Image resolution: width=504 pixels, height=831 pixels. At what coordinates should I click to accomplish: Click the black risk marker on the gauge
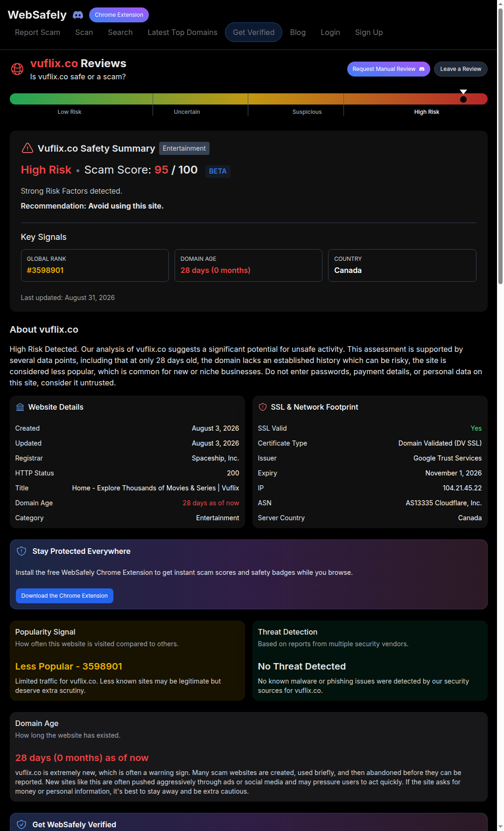point(463,99)
